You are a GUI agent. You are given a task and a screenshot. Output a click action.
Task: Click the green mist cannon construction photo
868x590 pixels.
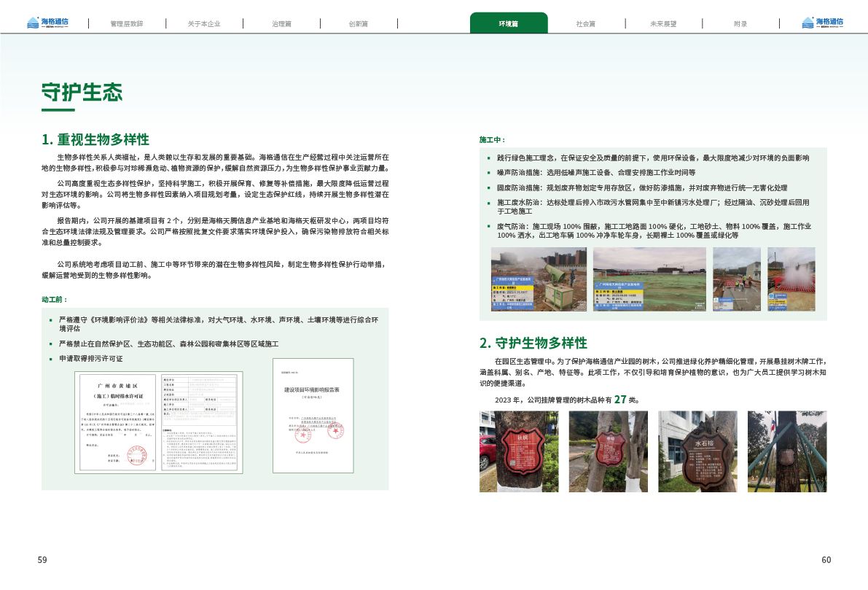click(x=539, y=280)
